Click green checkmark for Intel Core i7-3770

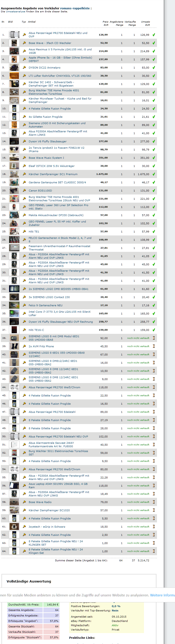[154, 314]
